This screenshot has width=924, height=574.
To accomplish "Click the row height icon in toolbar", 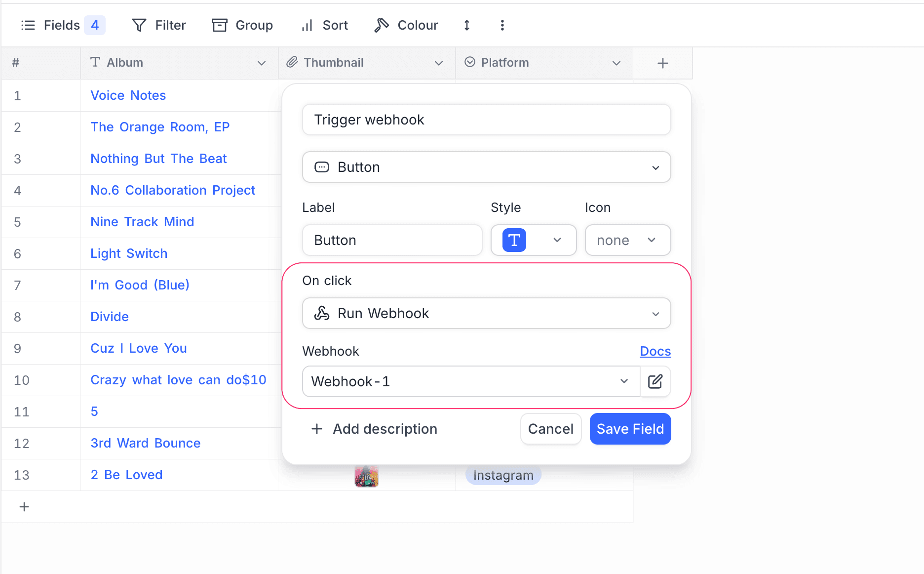I will [x=466, y=25].
